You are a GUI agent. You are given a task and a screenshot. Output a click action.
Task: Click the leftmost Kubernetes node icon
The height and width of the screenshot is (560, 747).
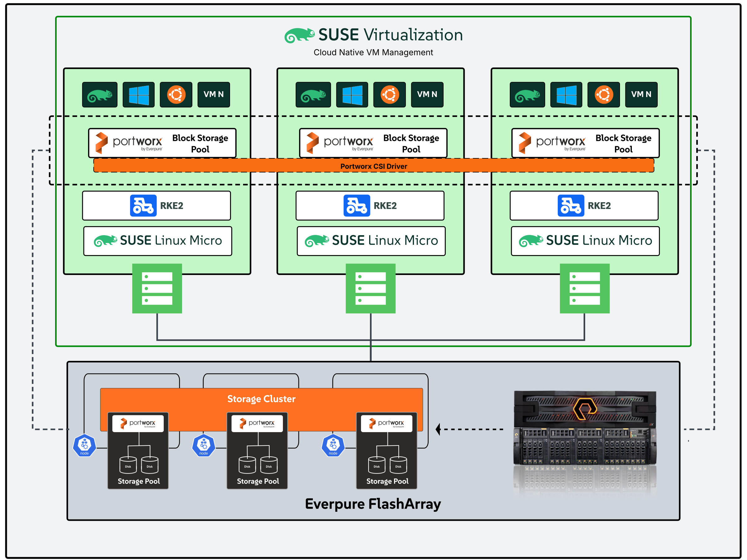pyautogui.click(x=84, y=445)
